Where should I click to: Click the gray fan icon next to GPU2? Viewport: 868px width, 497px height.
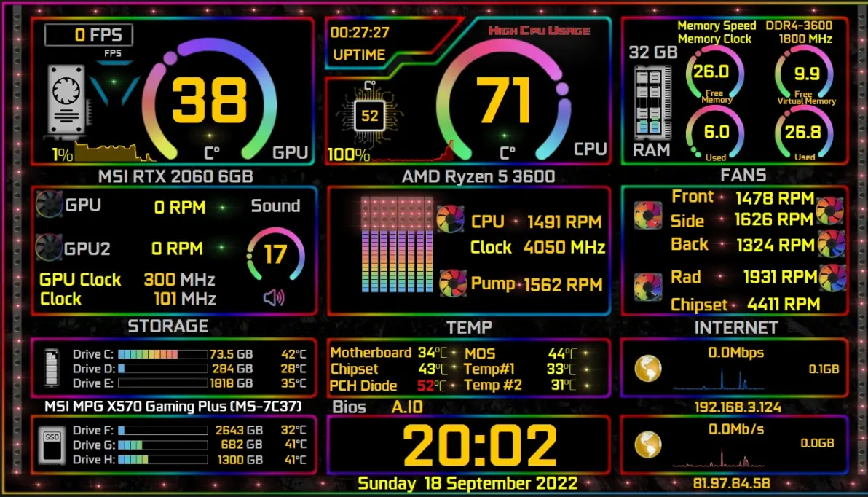pos(49,247)
